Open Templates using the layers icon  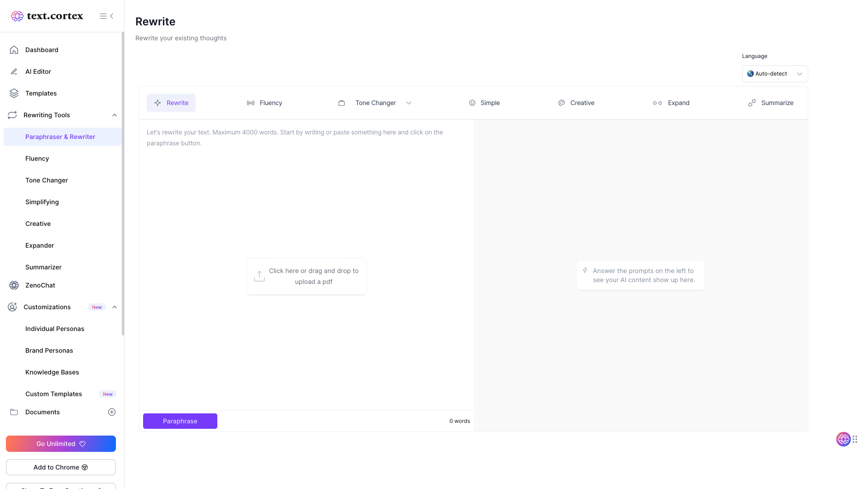[x=14, y=93]
